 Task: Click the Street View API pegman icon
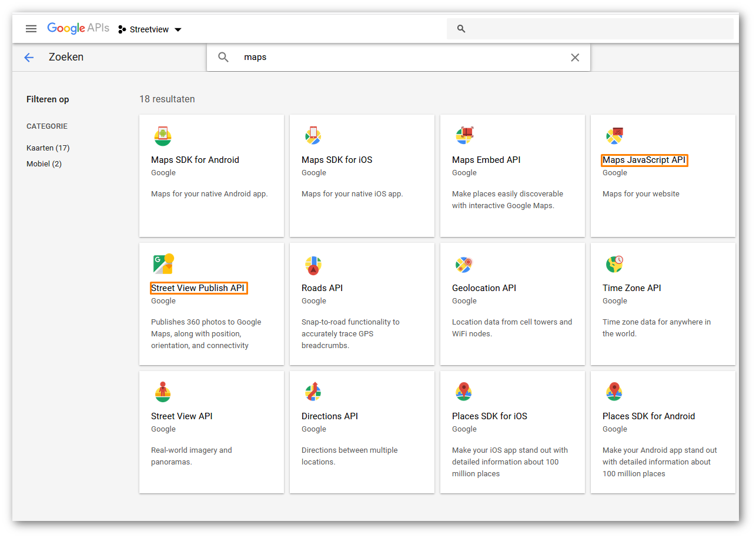click(x=163, y=392)
